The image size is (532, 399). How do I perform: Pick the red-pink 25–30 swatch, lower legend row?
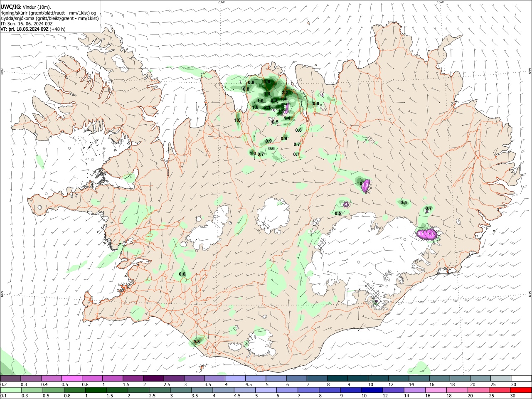coord(500,390)
